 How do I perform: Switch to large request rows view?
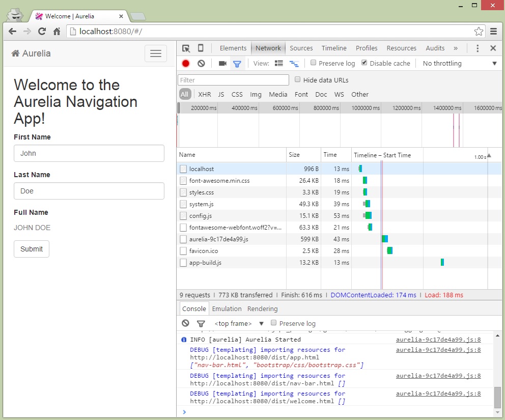coord(279,64)
